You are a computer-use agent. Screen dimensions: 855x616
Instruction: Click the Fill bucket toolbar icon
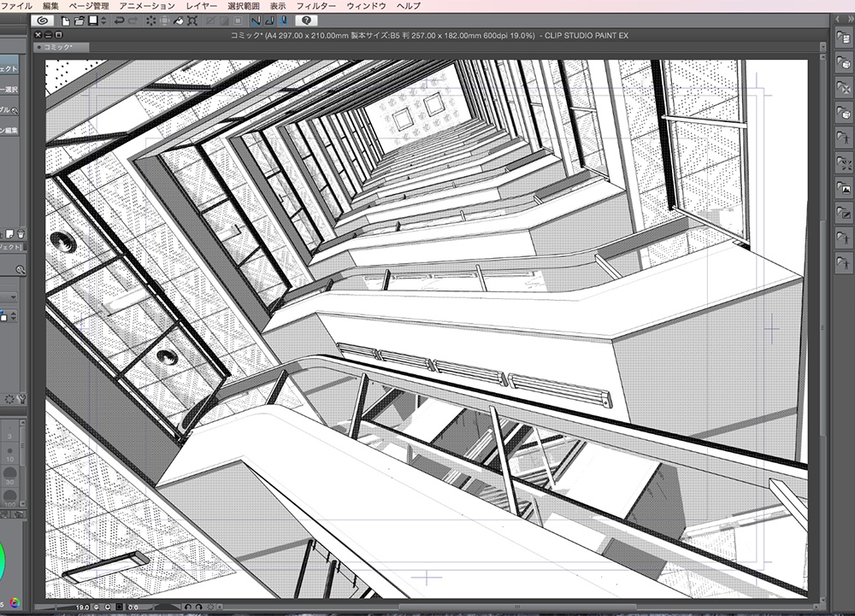[179, 21]
